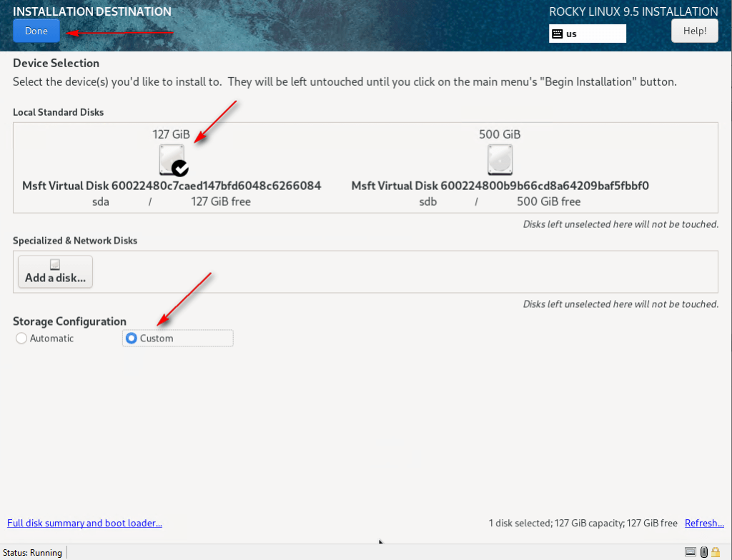Click the checkmark badge on sda disk
Screen dimensions: 732x560
(180, 169)
